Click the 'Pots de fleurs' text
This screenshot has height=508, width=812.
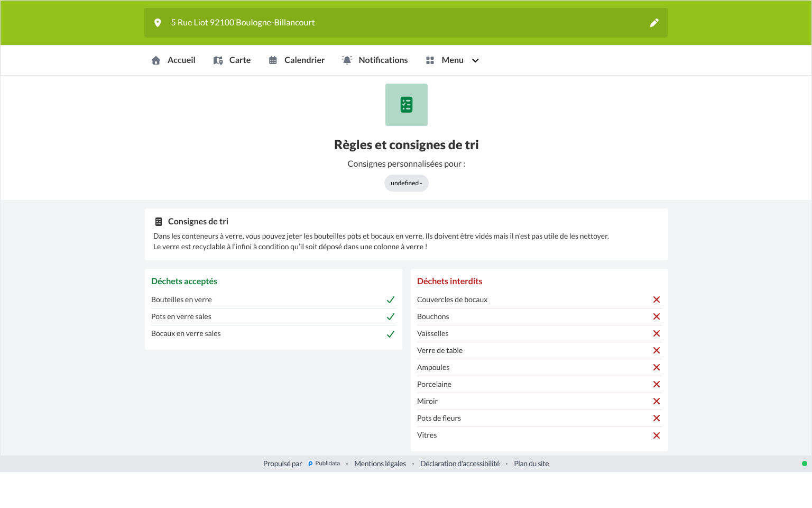439,418
